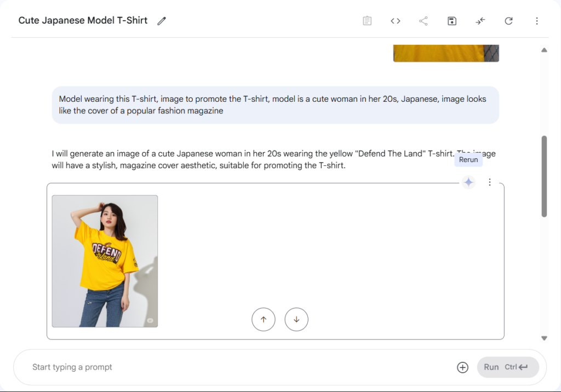Edit the prompt title with the pencil icon
This screenshot has width=561, height=392.
(x=162, y=21)
